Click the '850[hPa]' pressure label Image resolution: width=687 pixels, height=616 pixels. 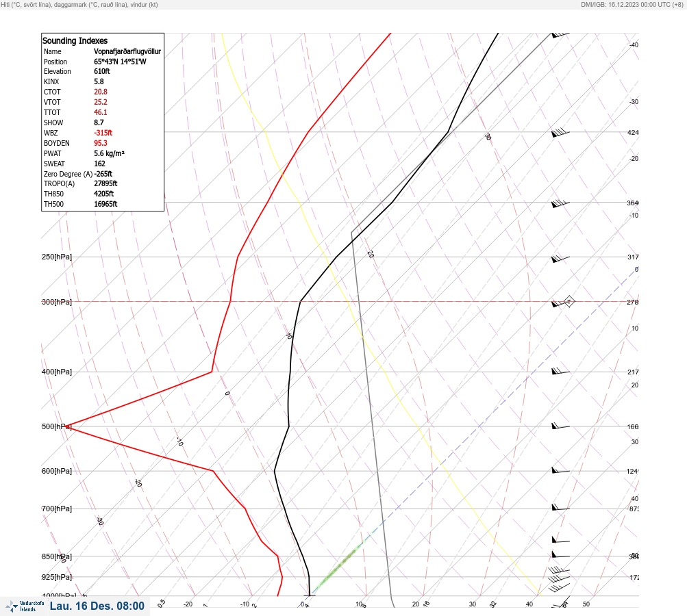click(x=57, y=556)
